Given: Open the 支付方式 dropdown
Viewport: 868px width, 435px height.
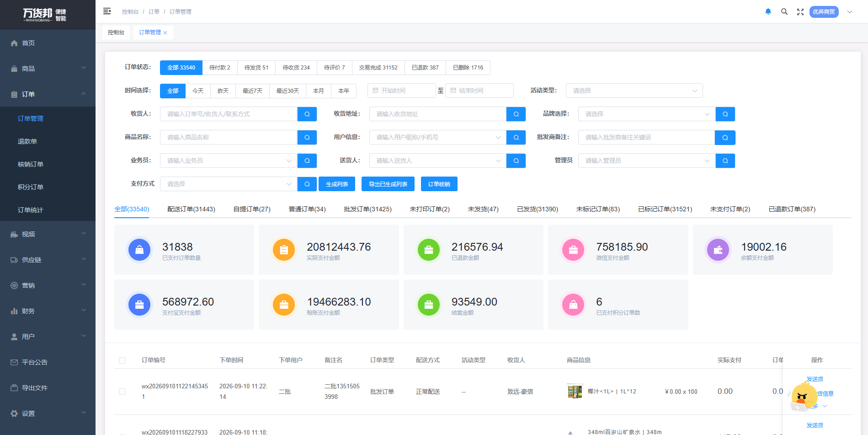Looking at the screenshot, I should 229,184.
